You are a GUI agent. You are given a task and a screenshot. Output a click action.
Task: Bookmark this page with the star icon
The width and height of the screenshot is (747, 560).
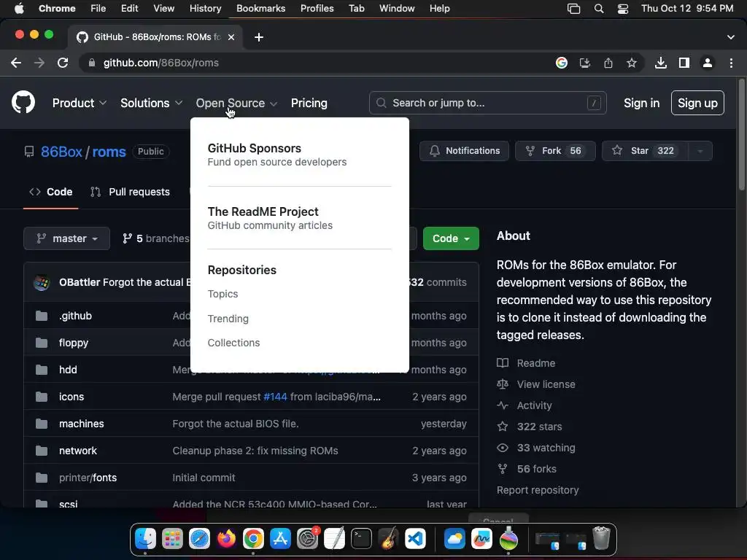coord(632,63)
